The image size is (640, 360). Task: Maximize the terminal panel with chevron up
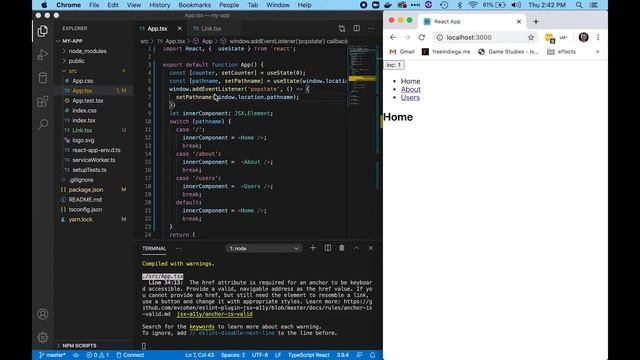356,248
